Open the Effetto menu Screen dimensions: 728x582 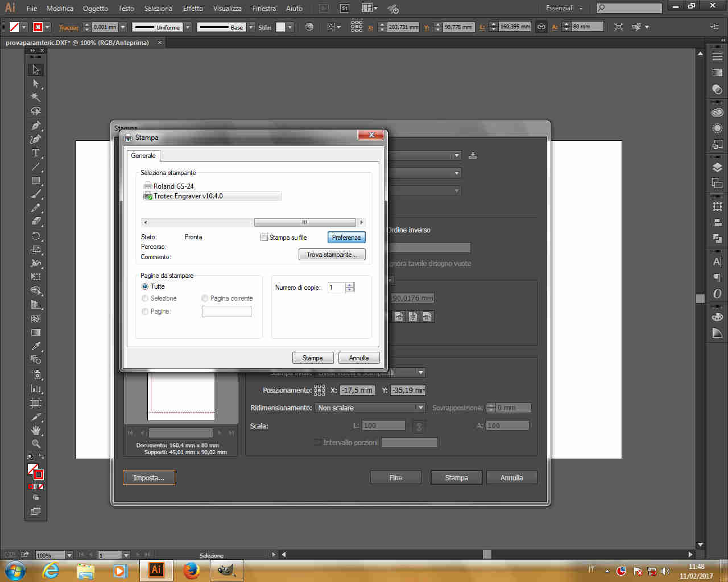(193, 8)
